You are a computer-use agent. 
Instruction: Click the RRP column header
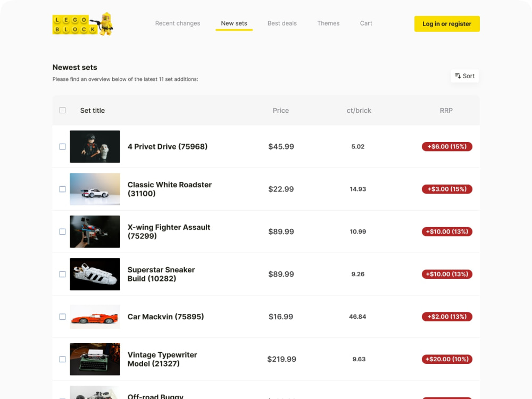pos(446,110)
